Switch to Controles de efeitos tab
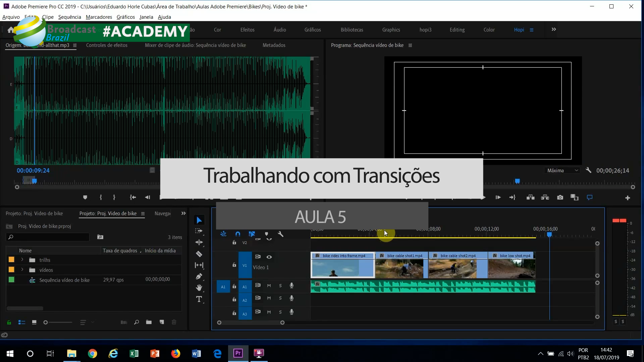Screen dimensions: 644x362 click(x=107, y=45)
